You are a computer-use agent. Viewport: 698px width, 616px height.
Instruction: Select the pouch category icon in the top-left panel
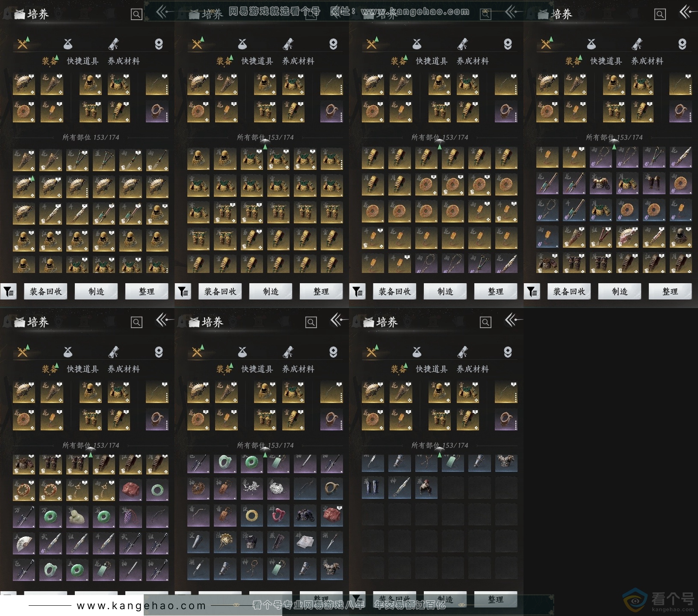click(68, 44)
